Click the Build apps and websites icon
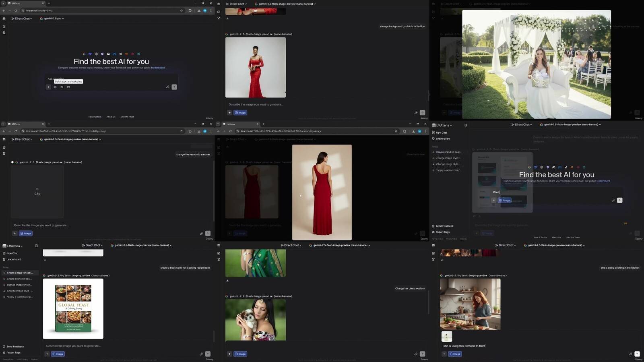The image size is (644, 362). [68, 87]
